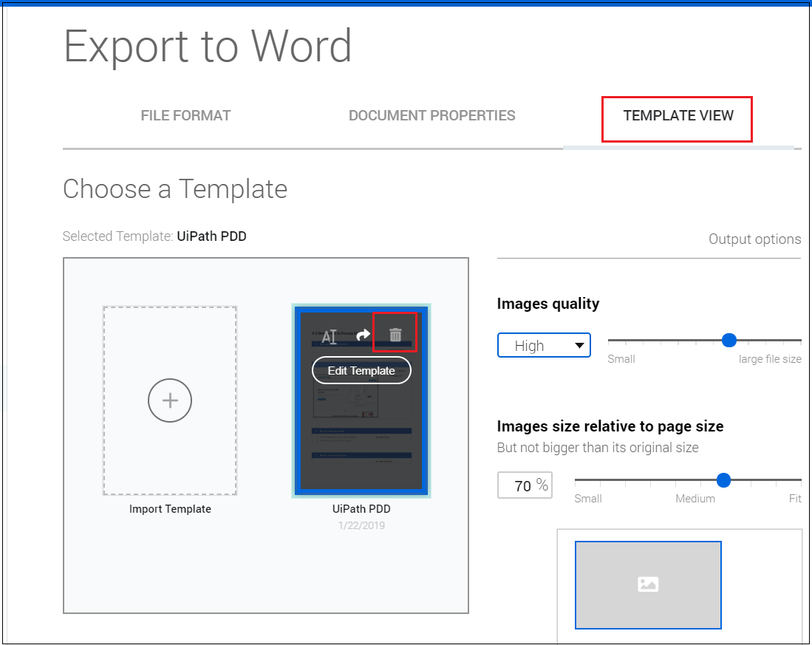
Task: Click the export arrow icon on UiPath PDD
Action: 364,335
